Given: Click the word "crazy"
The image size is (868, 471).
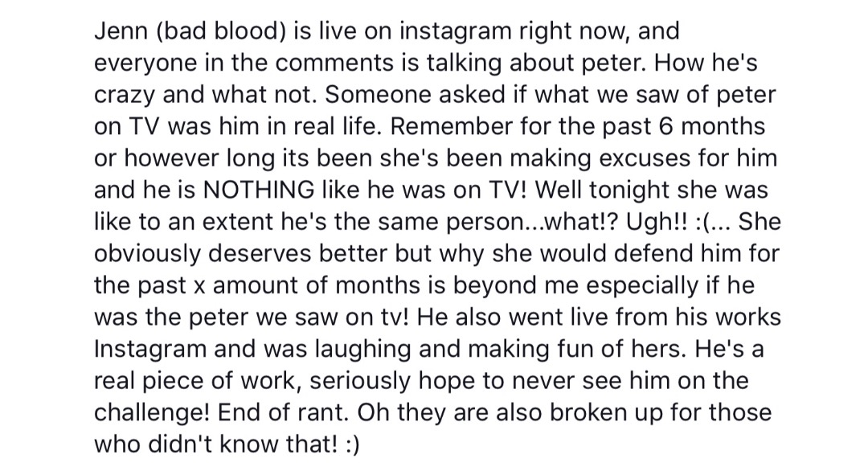Looking at the screenshot, I should (x=125, y=96).
